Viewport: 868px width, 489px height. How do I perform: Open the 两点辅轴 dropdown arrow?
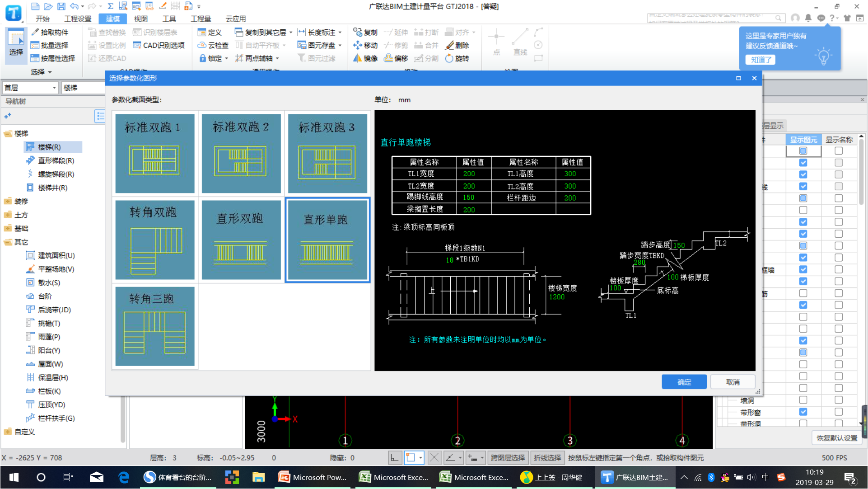[277, 58]
